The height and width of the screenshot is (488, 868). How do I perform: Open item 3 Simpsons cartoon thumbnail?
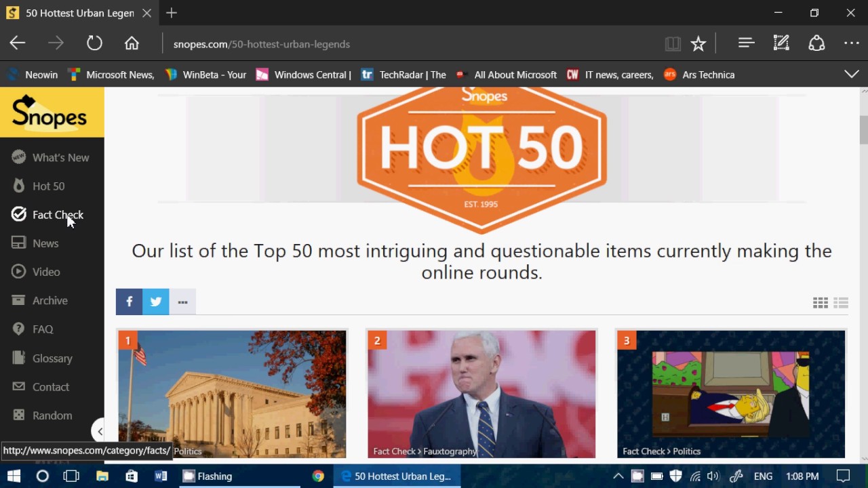[x=731, y=394]
